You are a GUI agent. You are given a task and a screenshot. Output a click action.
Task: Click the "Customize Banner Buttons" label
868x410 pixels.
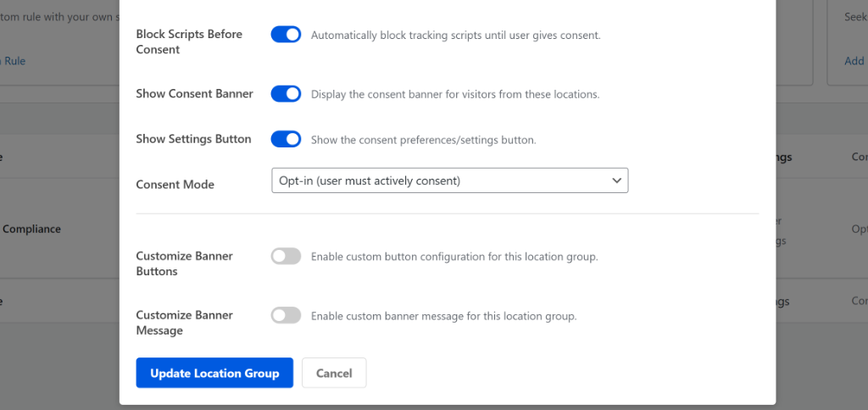(x=184, y=263)
